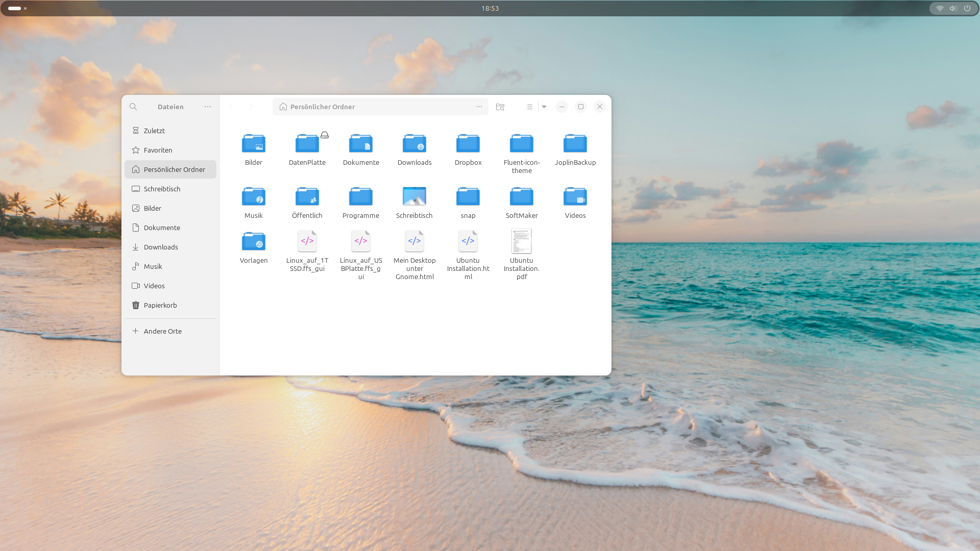Select Mein Desktop unter Gnome.html file
980x551 pixels.
pyautogui.click(x=414, y=241)
